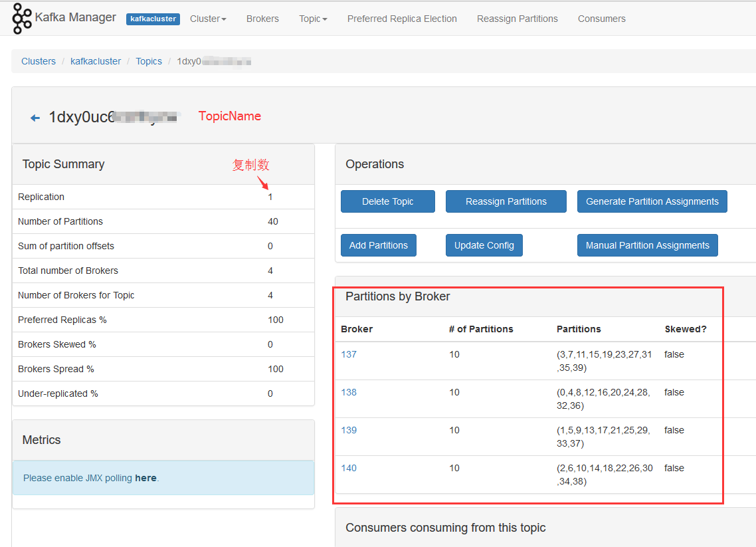Open Preferred Replica Election page
The width and height of the screenshot is (756, 547).
coord(402,19)
